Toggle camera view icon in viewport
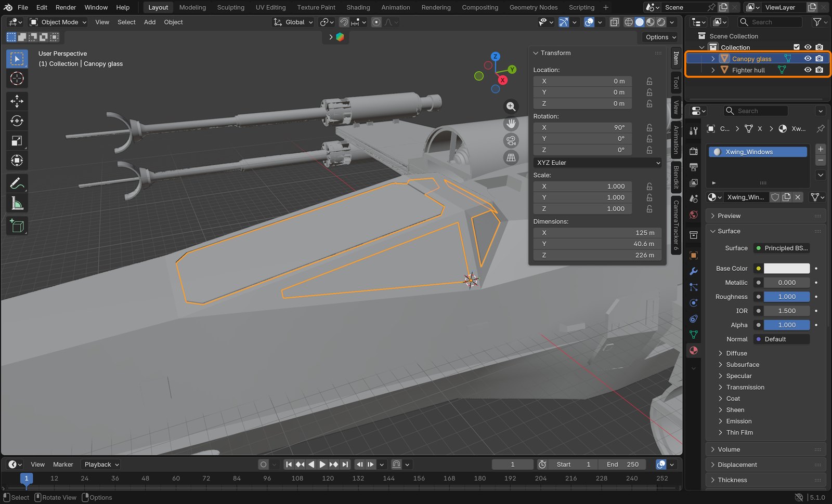 click(x=511, y=141)
